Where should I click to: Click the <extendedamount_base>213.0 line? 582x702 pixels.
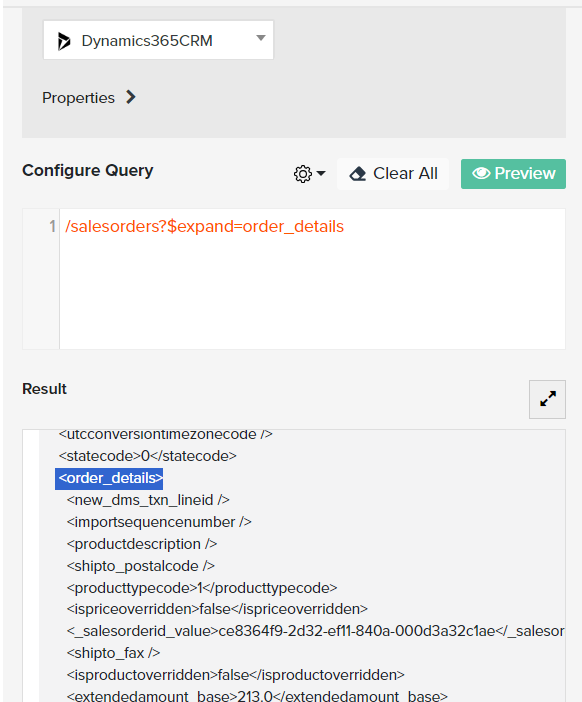[257, 696]
